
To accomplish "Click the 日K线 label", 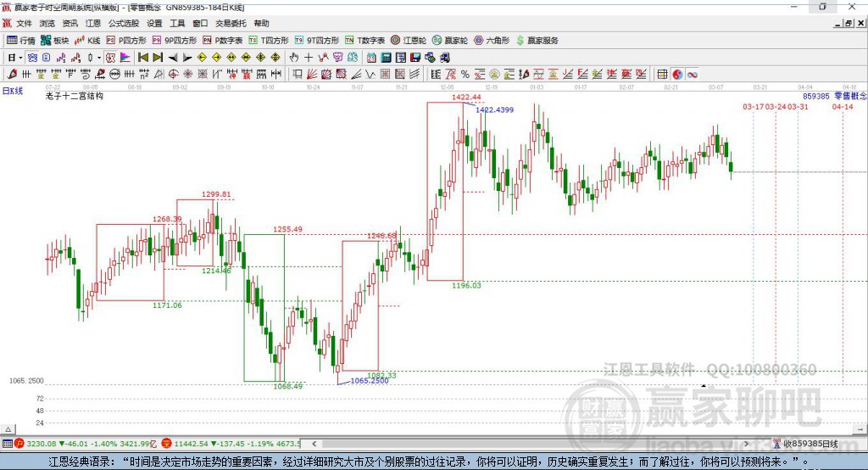I will (12, 91).
